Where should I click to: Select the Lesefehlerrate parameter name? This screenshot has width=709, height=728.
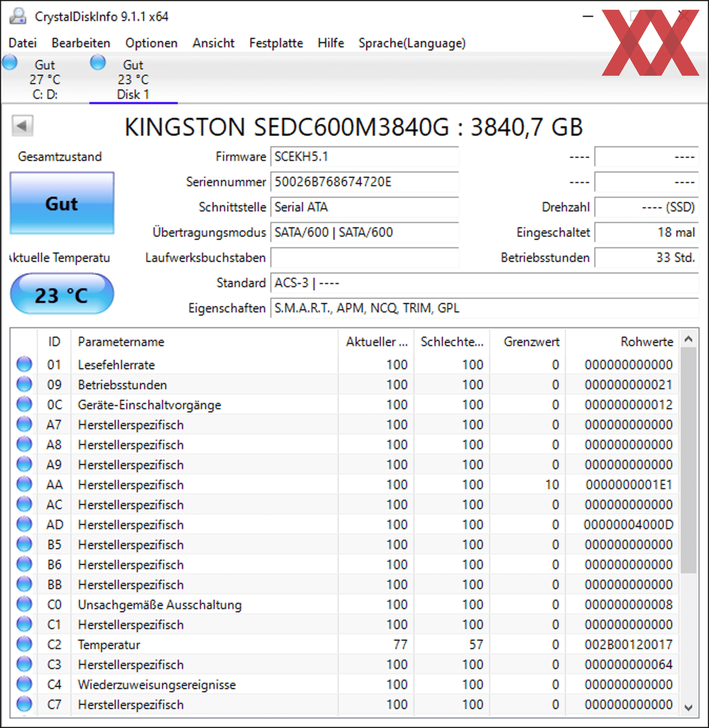point(116,365)
